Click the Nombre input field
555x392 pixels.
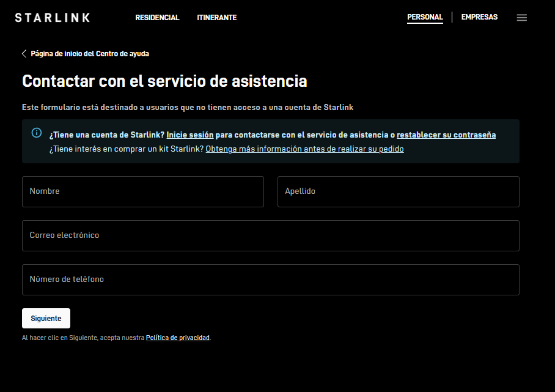[x=143, y=191]
